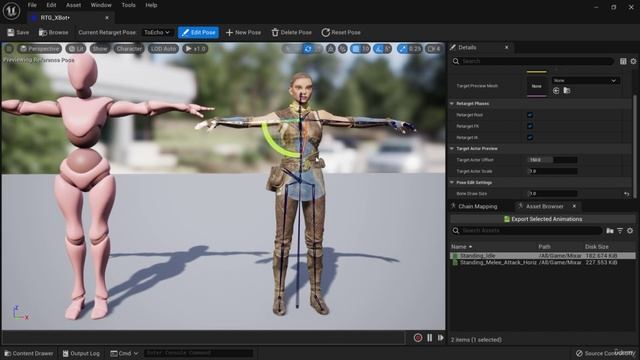Open Details property matrix grid icon
Image resolution: width=640 pixels, height=360 pixels.
(623, 61)
